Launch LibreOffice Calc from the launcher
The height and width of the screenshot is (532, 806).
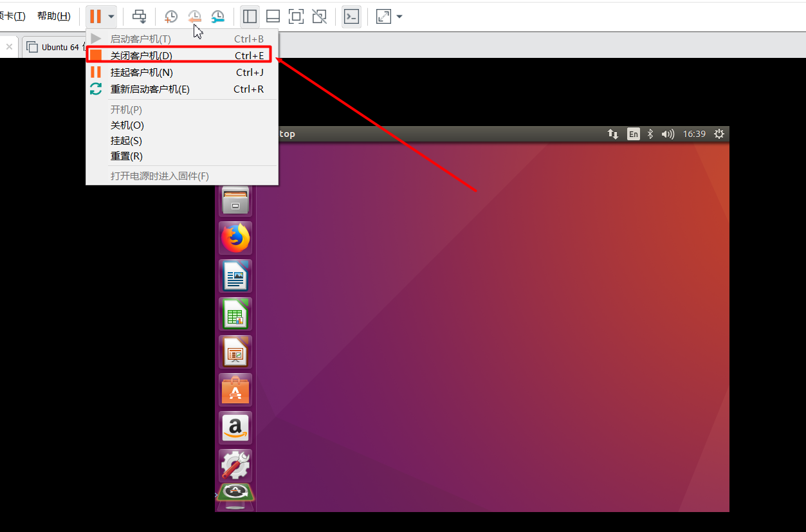235,314
